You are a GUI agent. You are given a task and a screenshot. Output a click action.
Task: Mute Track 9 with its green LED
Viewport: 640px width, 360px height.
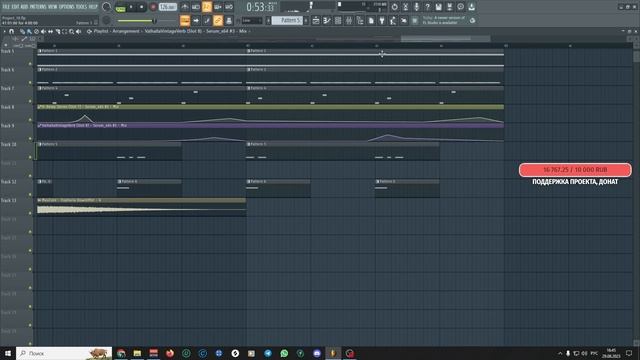30,139
